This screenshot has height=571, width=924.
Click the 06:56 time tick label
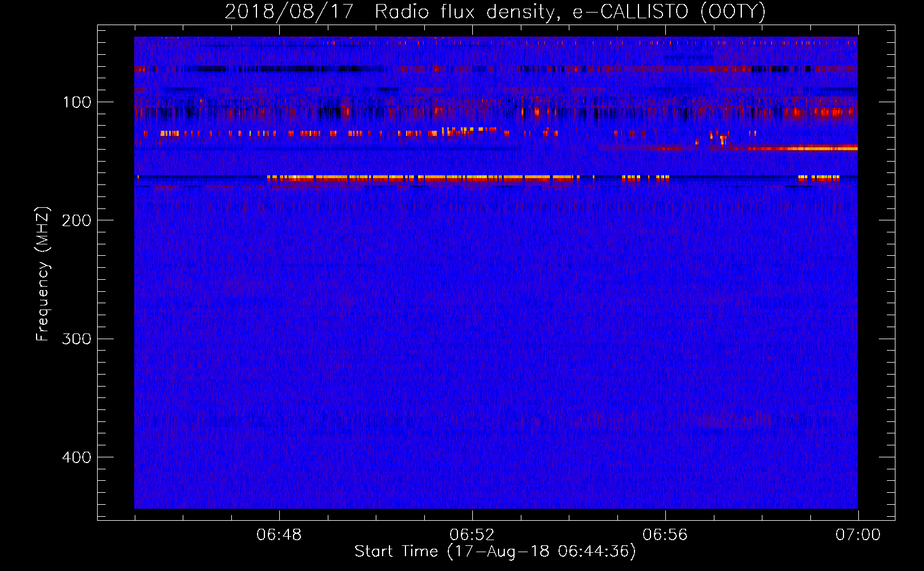tap(665, 535)
